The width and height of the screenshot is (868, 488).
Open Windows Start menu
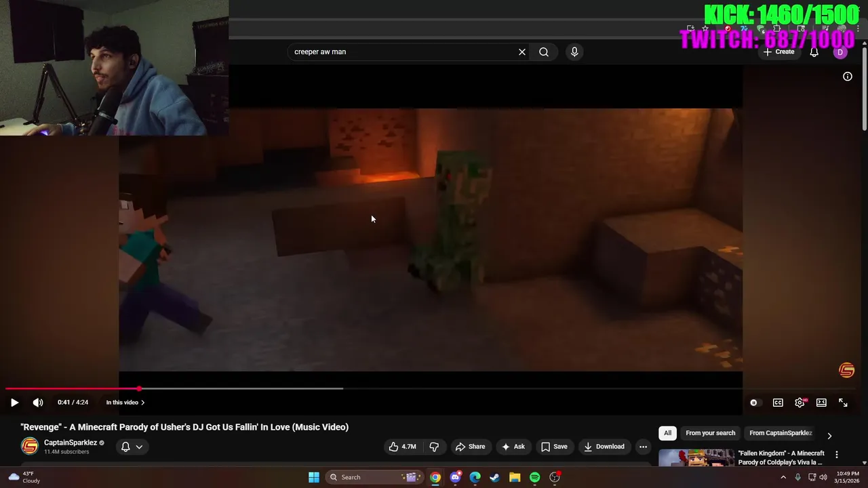pyautogui.click(x=314, y=477)
